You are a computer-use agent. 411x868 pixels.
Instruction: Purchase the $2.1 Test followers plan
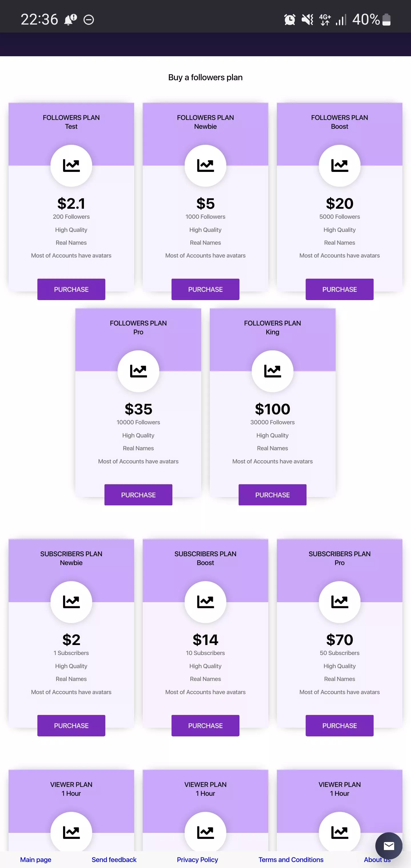(71, 289)
